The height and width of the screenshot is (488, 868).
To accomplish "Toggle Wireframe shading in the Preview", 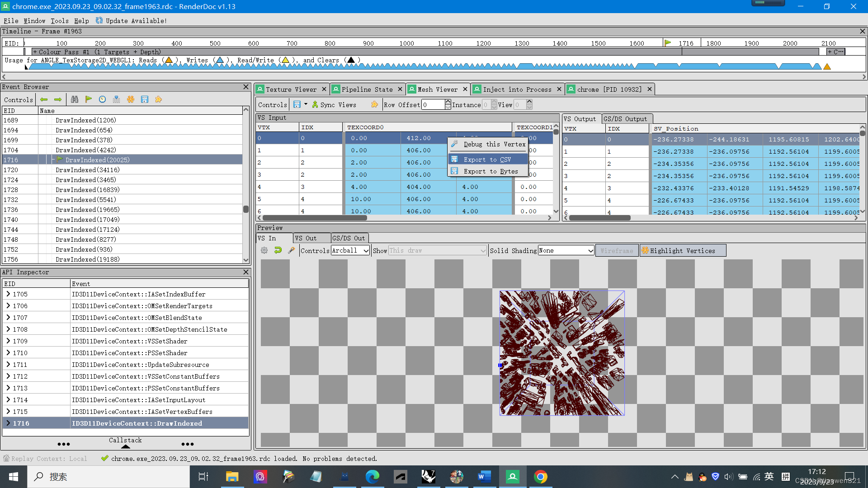I will point(617,250).
